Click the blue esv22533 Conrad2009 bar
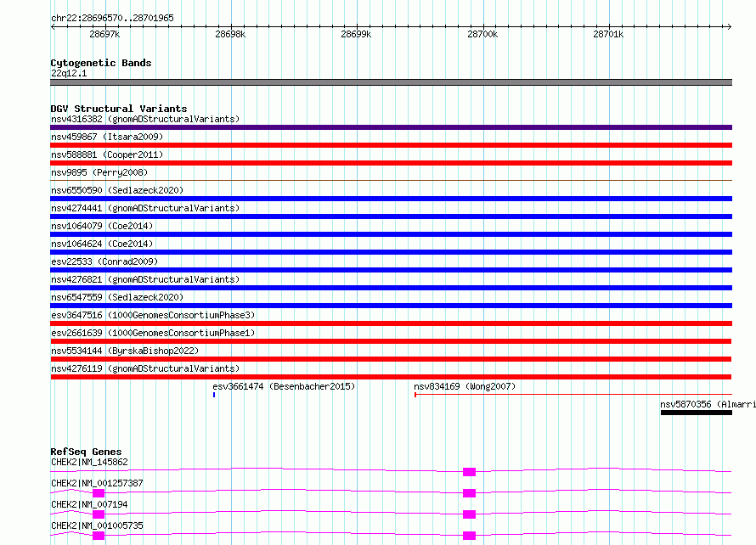 pyautogui.click(x=391, y=270)
